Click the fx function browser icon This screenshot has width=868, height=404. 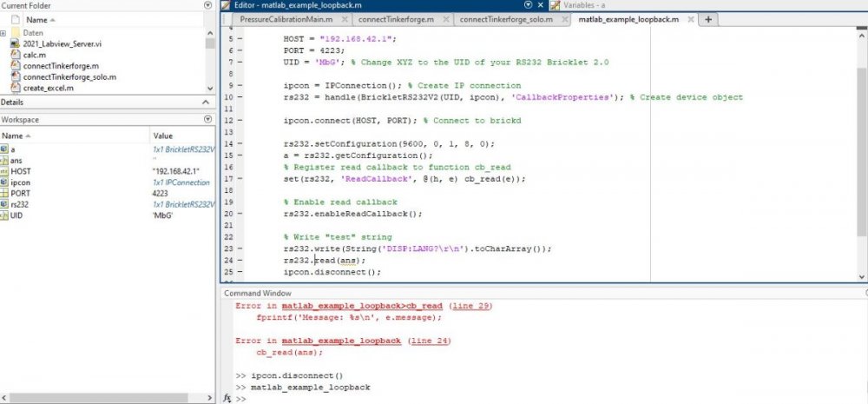tap(227, 398)
